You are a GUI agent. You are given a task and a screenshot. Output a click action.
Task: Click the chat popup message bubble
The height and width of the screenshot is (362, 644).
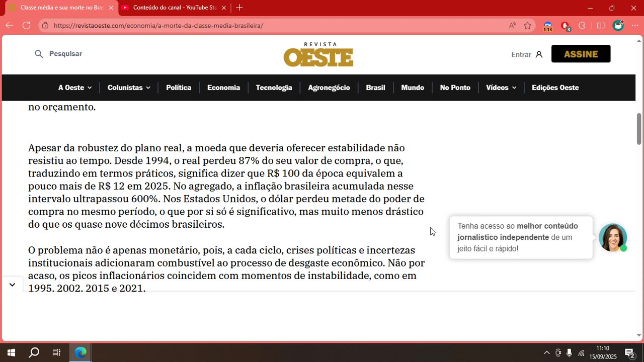(521, 237)
